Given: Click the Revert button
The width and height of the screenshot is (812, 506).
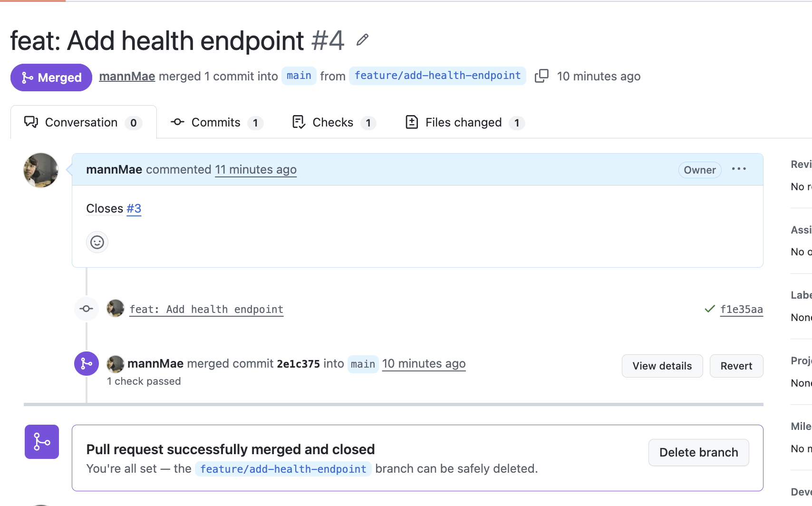Looking at the screenshot, I should (736, 366).
